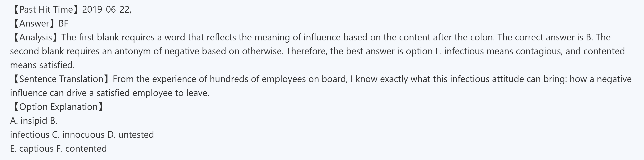Screen dimensions: 644x160
Task: Click the Analysis heading label
Action: 35,37
